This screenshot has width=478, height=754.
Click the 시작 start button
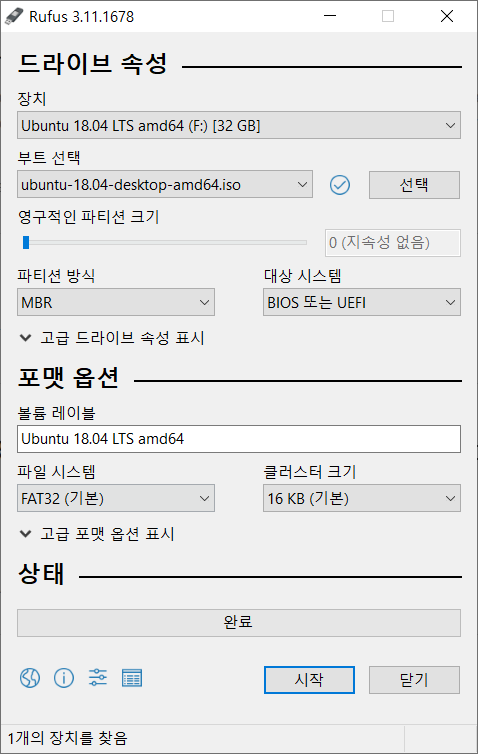[x=309, y=679]
